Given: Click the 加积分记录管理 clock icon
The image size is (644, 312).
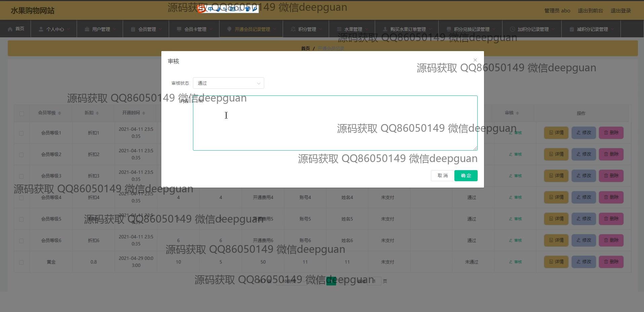Looking at the screenshot, I should coord(512,29).
